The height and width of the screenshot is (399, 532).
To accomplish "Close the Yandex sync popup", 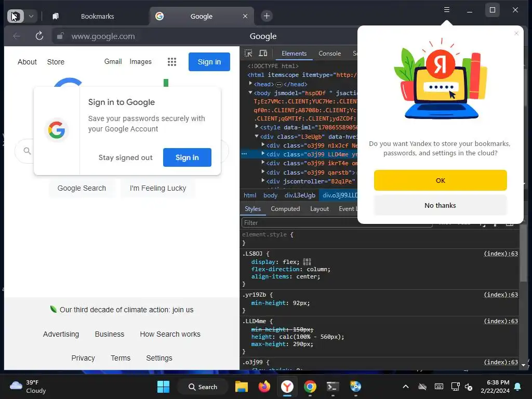I will point(516,33).
